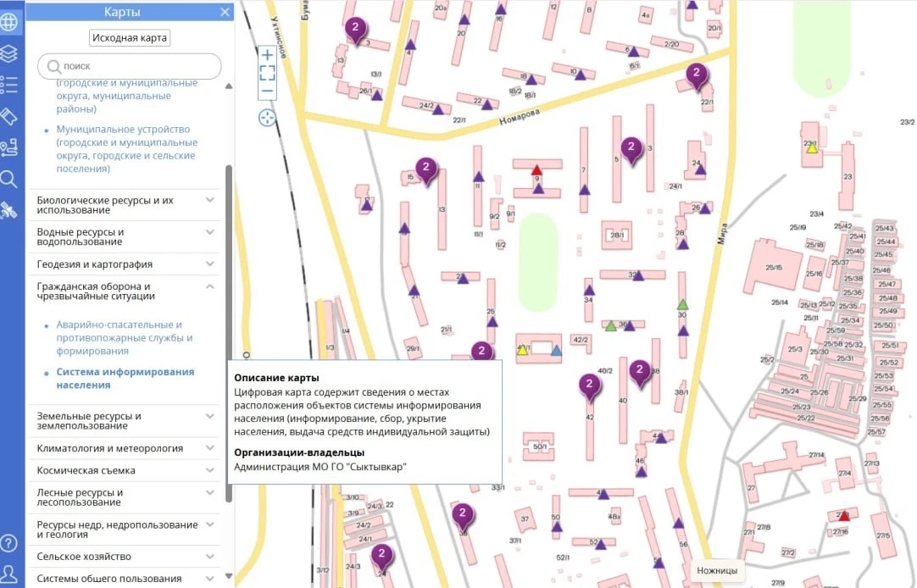Expand Биологические ресурсы и их использование chevron
Screen dimensions: 917x588
tap(210, 200)
